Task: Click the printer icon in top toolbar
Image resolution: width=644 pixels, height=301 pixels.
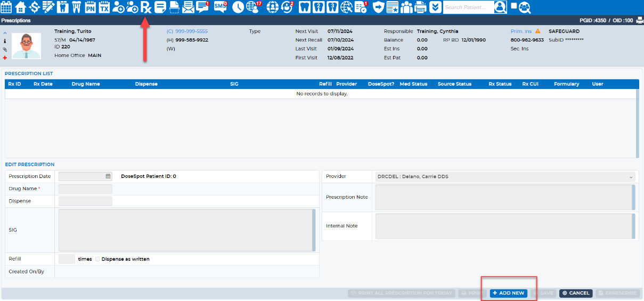Action: (420, 7)
